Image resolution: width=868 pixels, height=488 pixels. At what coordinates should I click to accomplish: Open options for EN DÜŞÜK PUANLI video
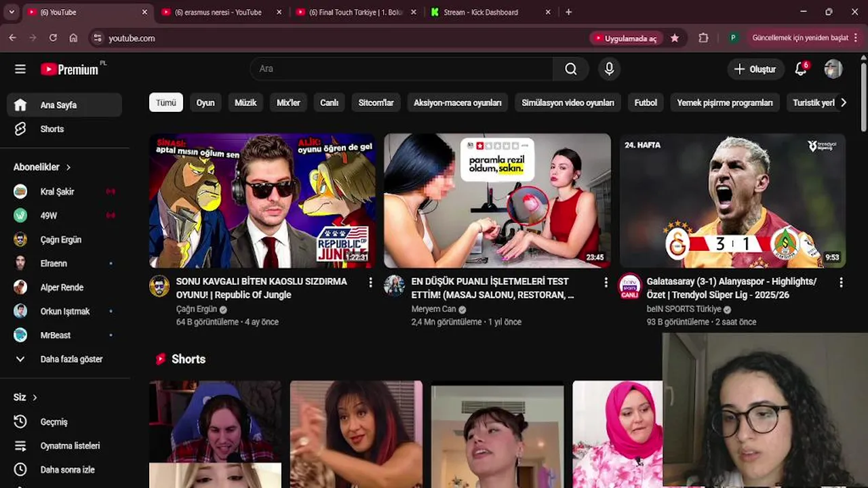point(606,282)
